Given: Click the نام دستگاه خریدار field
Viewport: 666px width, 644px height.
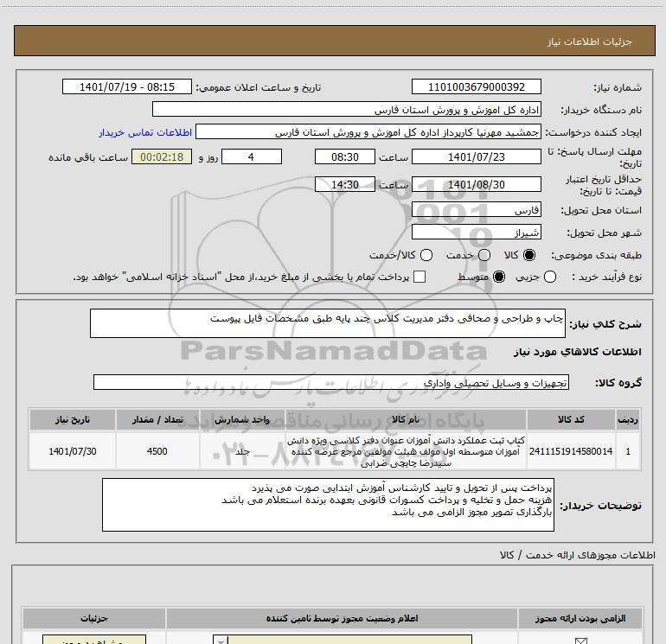Looking at the screenshot, I should click(x=347, y=110).
